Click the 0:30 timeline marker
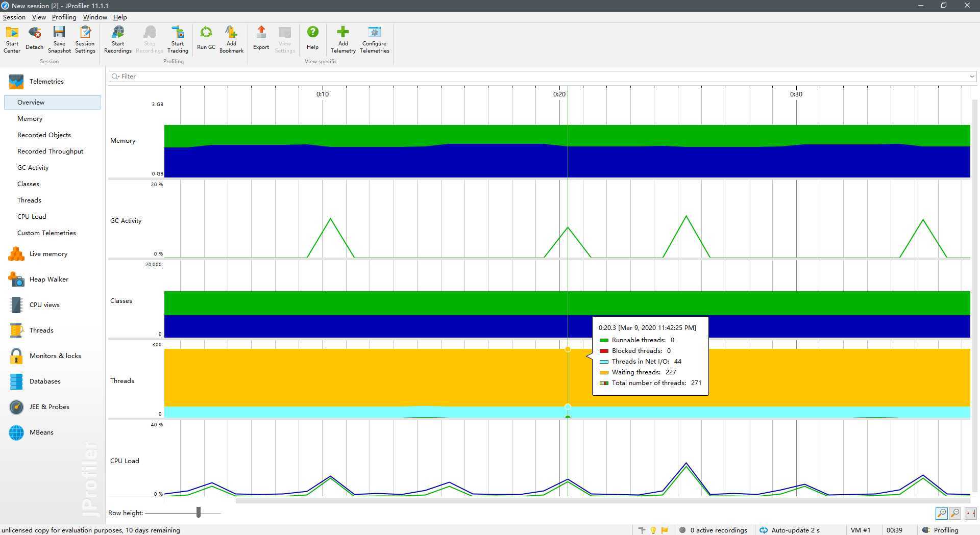Viewport: 980px width, 535px height. tap(796, 94)
